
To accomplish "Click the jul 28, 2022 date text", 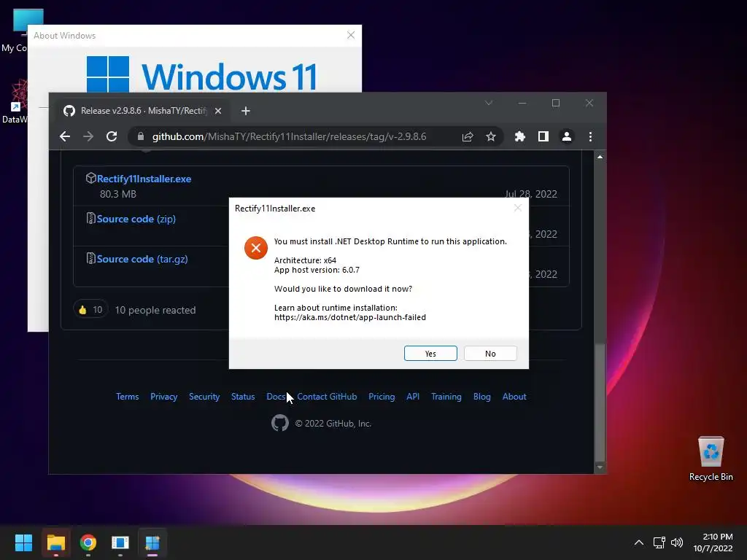I will pyautogui.click(x=531, y=194).
